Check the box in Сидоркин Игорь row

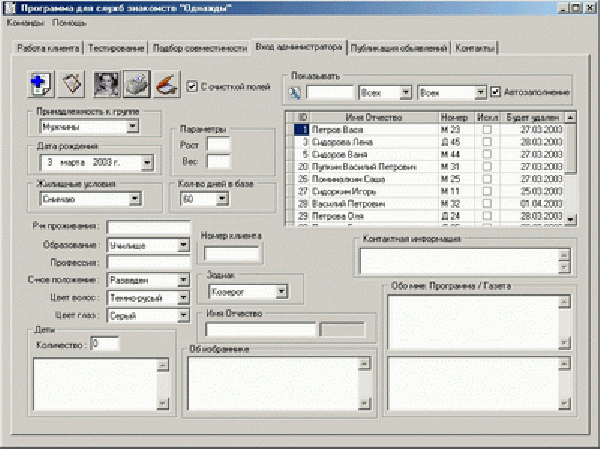pos(487,191)
